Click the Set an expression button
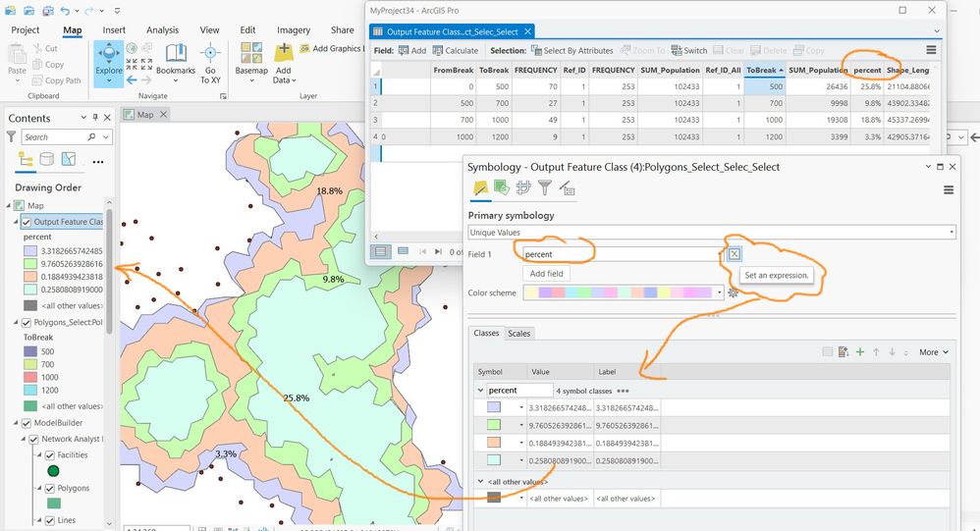 pos(735,253)
